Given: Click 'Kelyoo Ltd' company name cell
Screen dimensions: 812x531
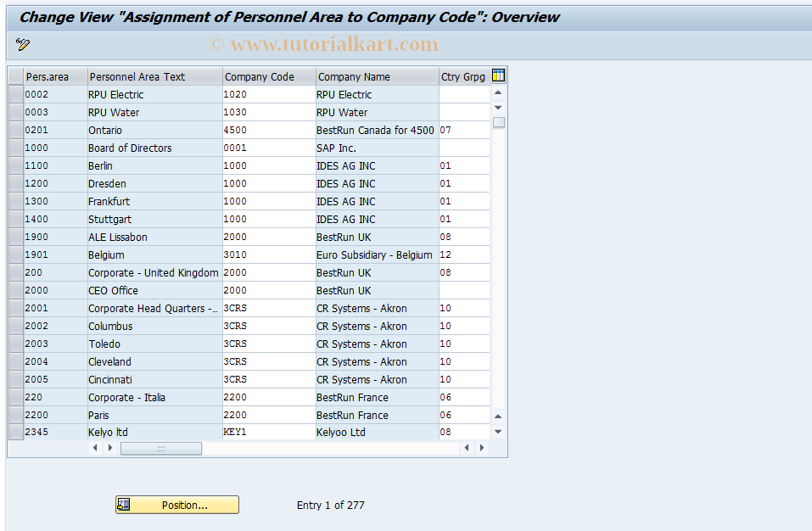Looking at the screenshot, I should [x=377, y=432].
